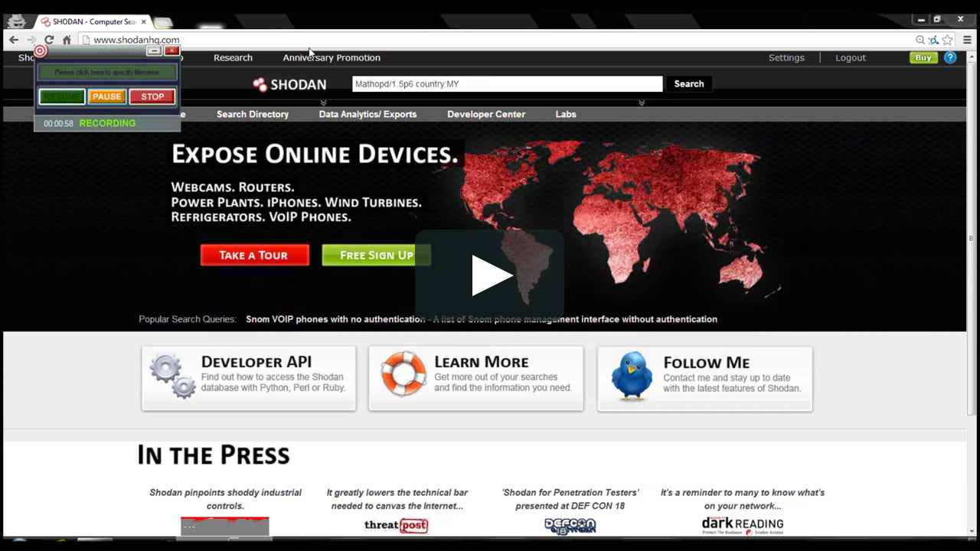The width and height of the screenshot is (980, 551).
Task: Click the RECORDING status text
Action: (107, 123)
